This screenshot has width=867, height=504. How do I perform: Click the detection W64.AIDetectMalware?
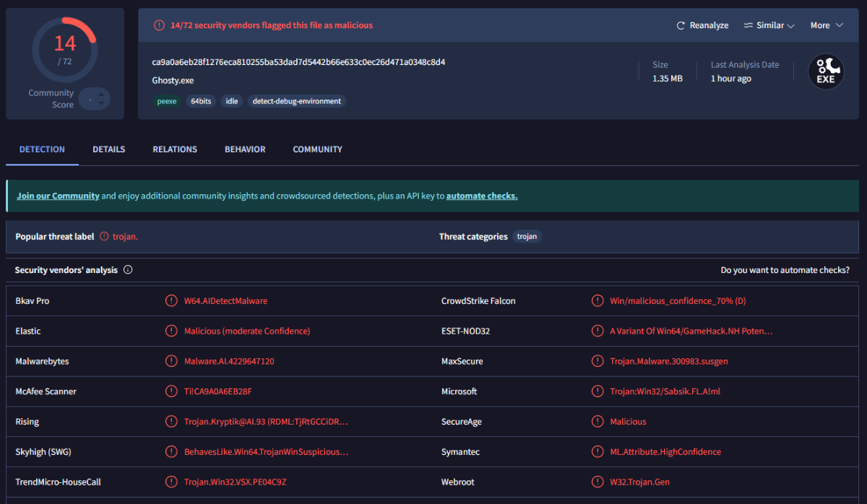pyautogui.click(x=225, y=300)
